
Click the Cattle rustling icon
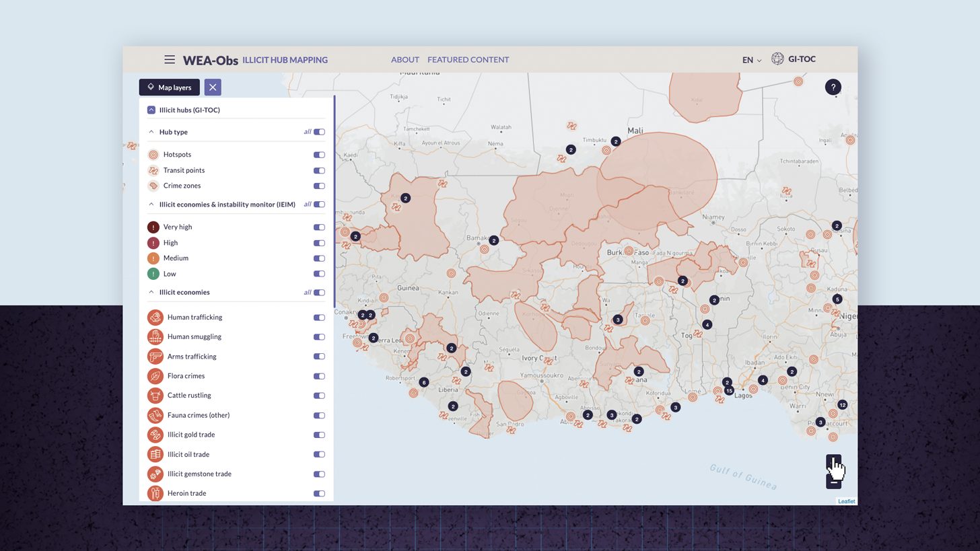pyautogui.click(x=155, y=396)
